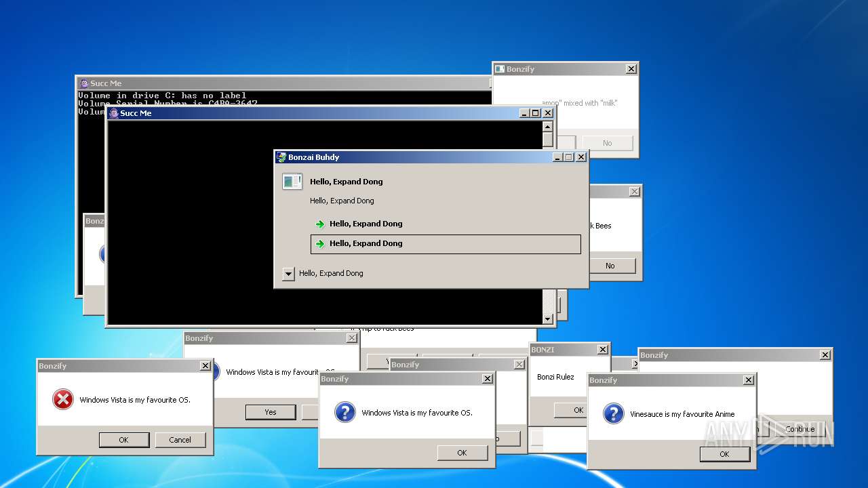Click OK in the Vinesauce Anime dialog
This screenshot has height=488, width=868.
[724, 454]
